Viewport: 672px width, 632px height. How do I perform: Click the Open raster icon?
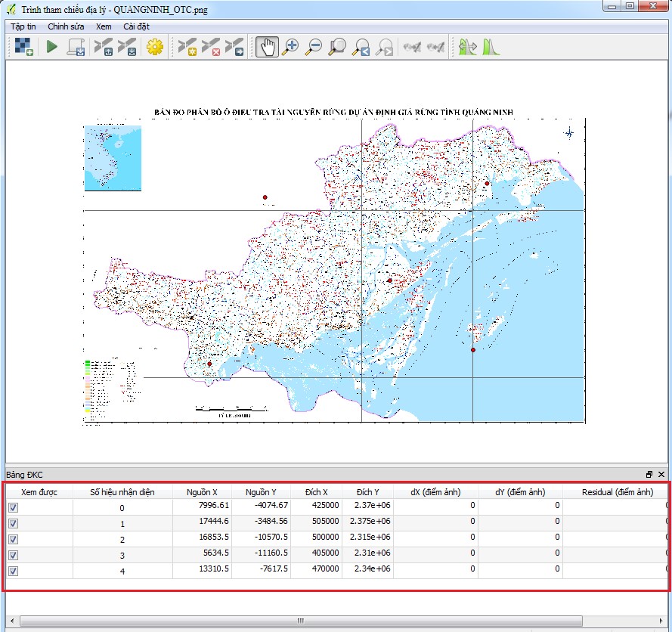click(x=23, y=47)
